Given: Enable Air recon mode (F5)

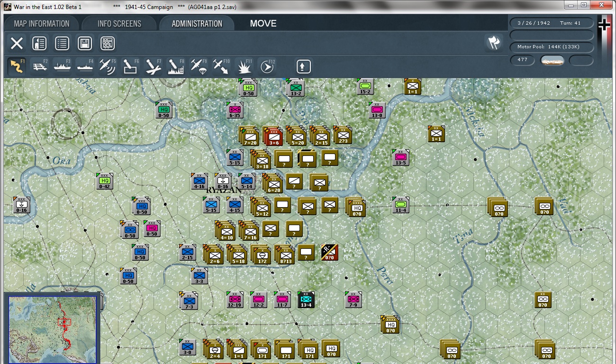Looking at the screenshot, I should coord(108,67).
